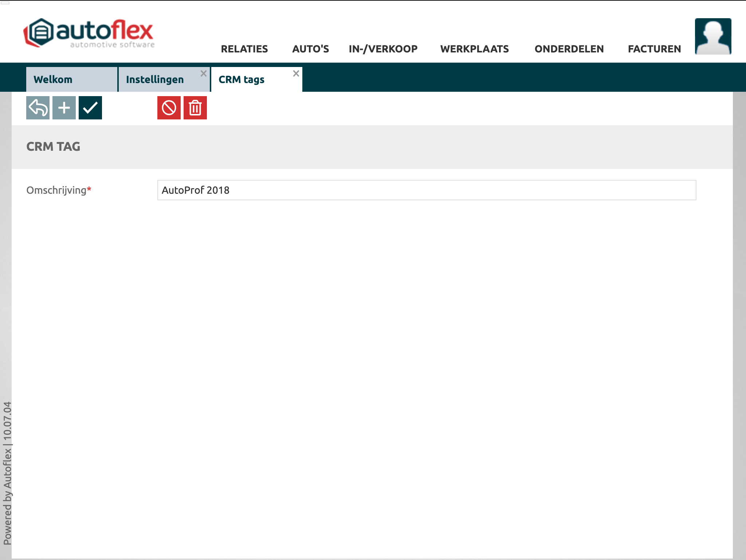Open the FACTUREN menu
Screen dimensions: 746x560
click(x=654, y=49)
